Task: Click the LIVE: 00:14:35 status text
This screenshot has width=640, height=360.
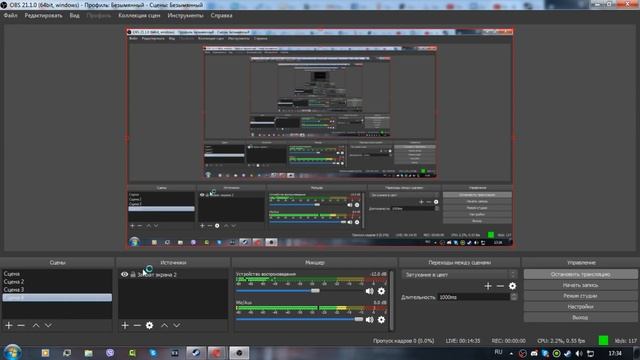Action: [463, 341]
